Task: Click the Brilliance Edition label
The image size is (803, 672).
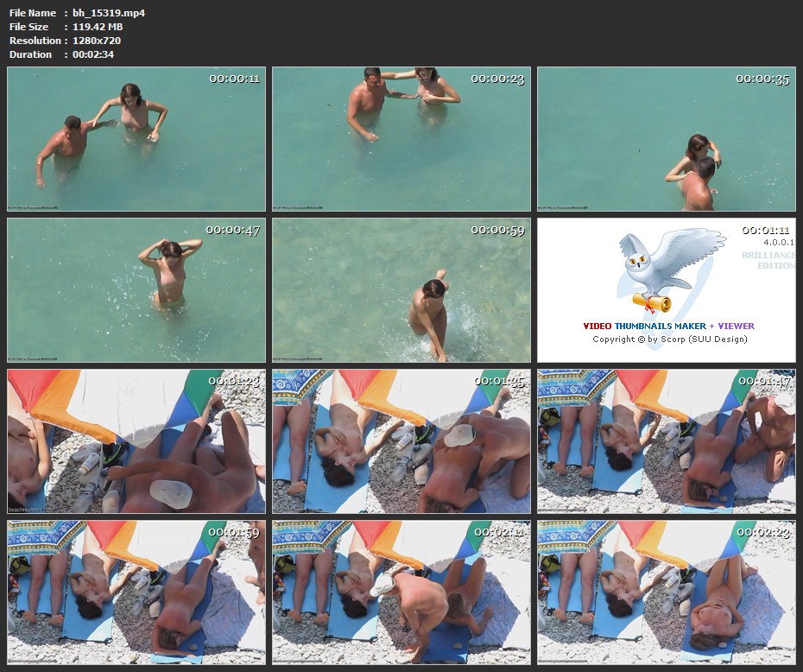Action: (x=768, y=261)
